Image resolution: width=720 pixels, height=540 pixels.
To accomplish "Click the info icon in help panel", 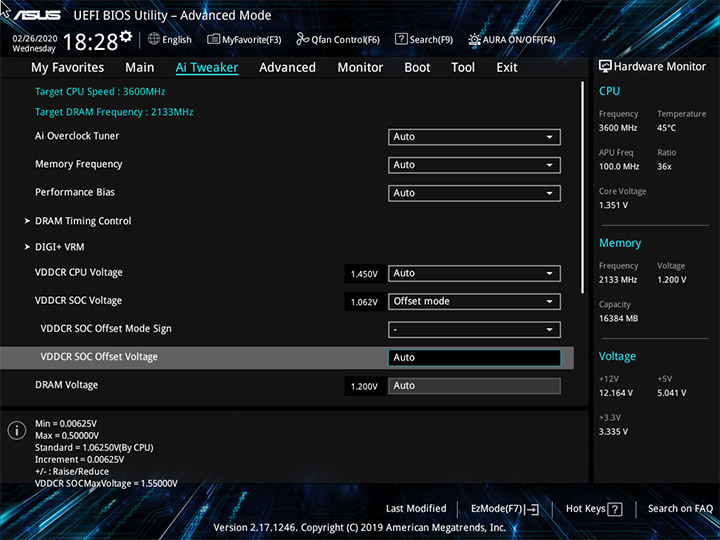I will 17,430.
